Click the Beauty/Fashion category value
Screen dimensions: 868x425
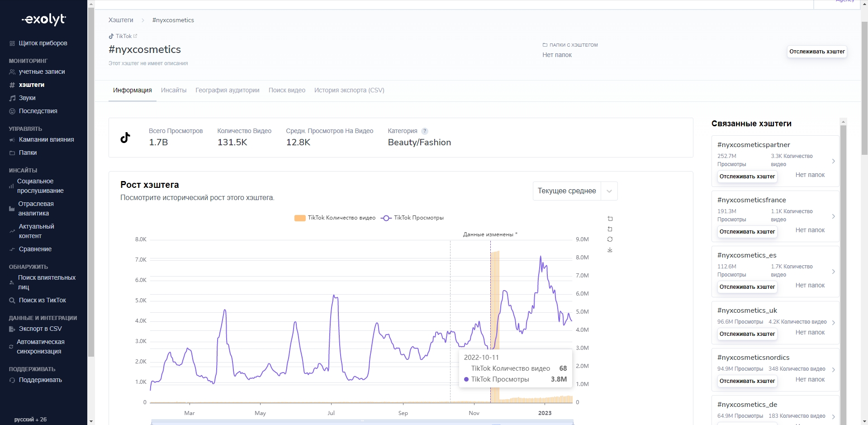419,143
